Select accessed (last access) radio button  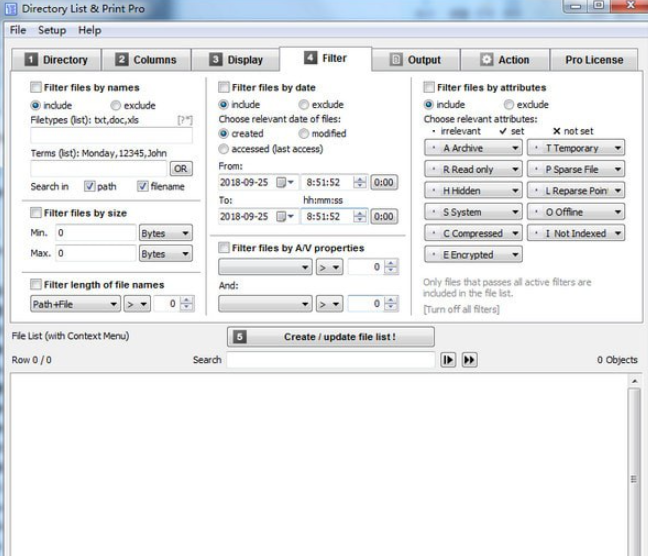[223, 149]
